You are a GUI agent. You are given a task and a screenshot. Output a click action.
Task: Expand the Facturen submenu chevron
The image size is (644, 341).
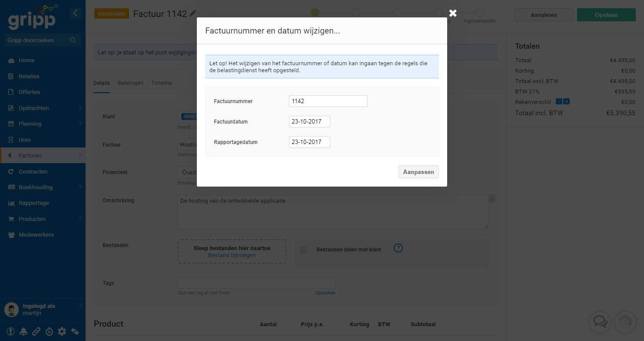(80, 155)
